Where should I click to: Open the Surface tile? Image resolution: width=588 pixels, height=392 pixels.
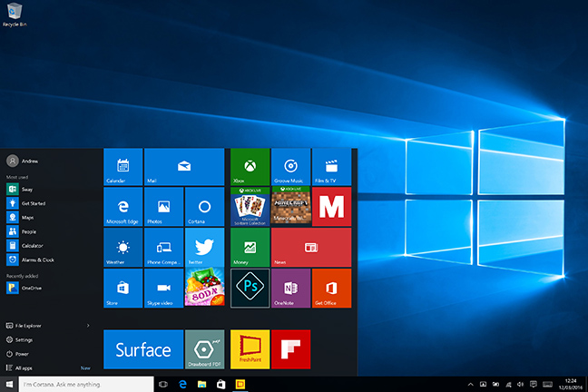pos(143,349)
